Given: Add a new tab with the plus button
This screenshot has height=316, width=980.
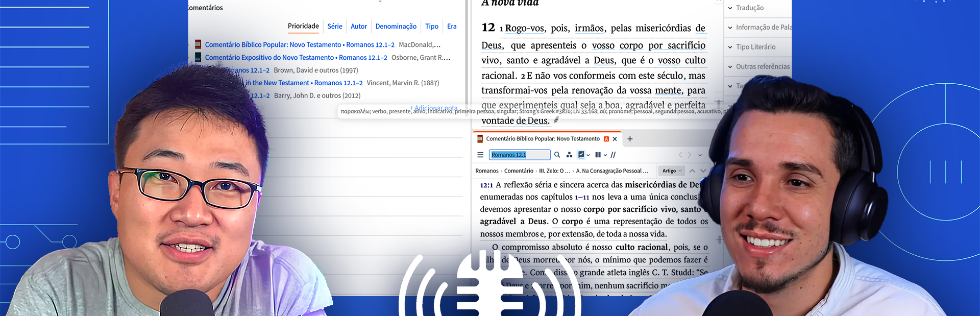Looking at the screenshot, I should pyautogui.click(x=630, y=139).
